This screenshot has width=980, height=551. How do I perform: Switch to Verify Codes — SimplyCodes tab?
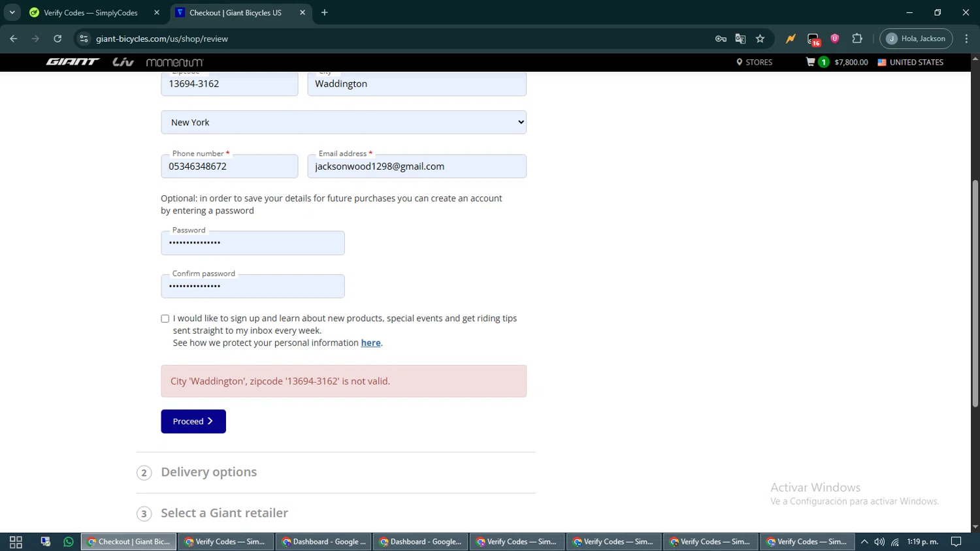[91, 12]
